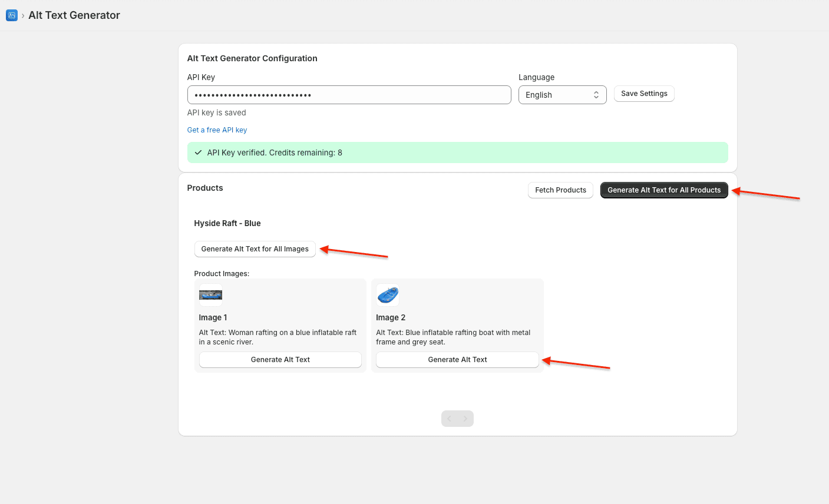Click Save Settings
Image resolution: width=829 pixels, height=504 pixels.
(x=644, y=93)
